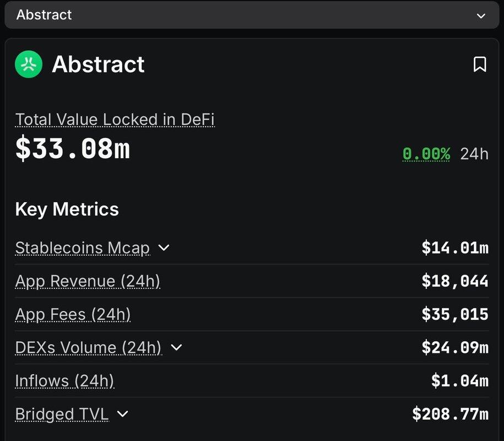Click the Key Metrics heading
The width and height of the screenshot is (504, 441).
click(x=67, y=209)
